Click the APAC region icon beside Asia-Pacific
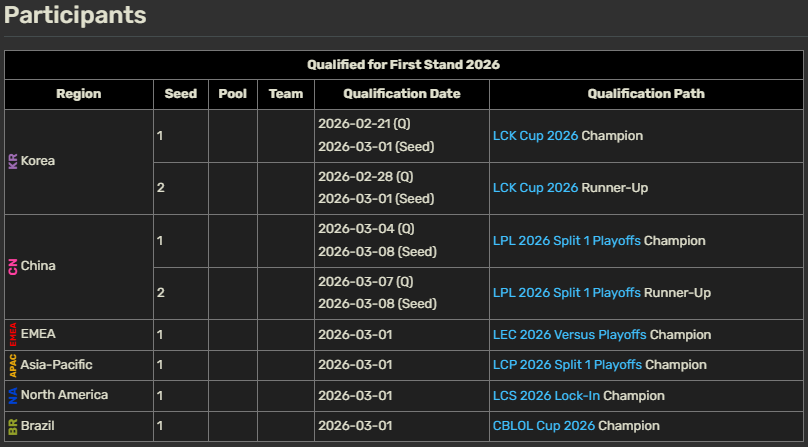Image resolution: width=808 pixels, height=447 pixels. [13, 365]
